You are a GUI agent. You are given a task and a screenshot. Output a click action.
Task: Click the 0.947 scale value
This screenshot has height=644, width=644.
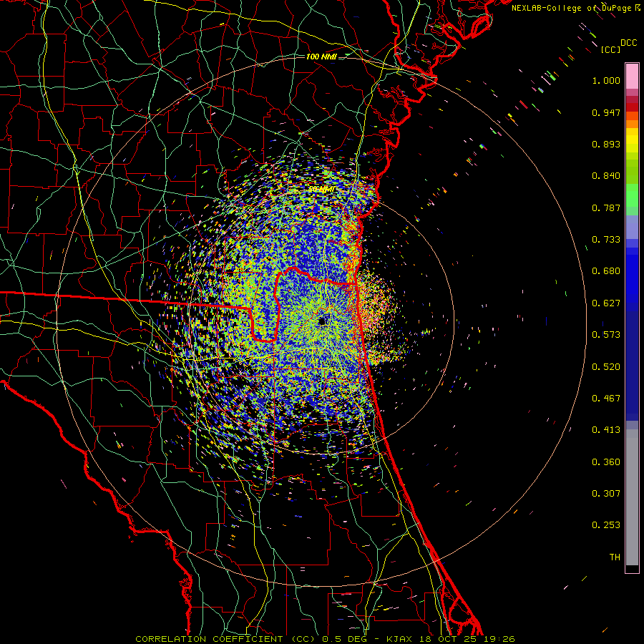pyautogui.click(x=606, y=112)
